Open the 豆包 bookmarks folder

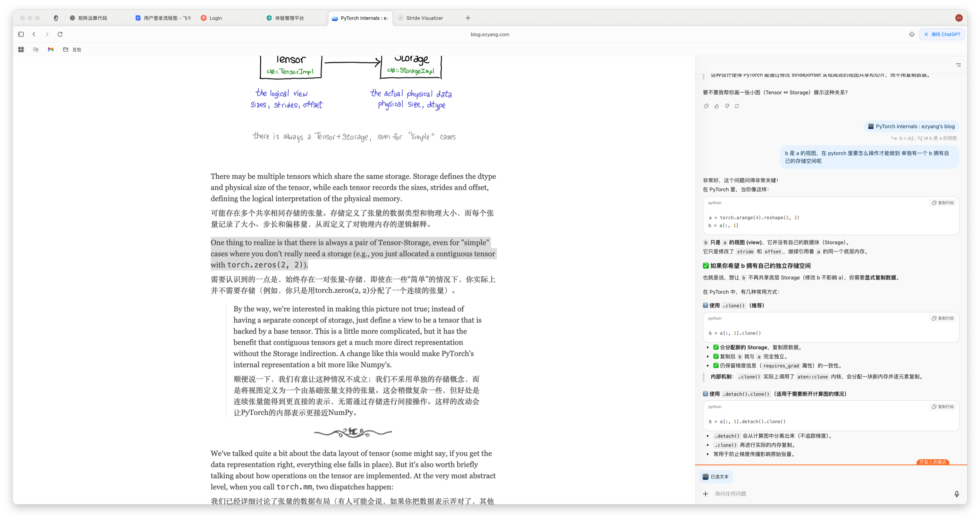[x=72, y=49]
